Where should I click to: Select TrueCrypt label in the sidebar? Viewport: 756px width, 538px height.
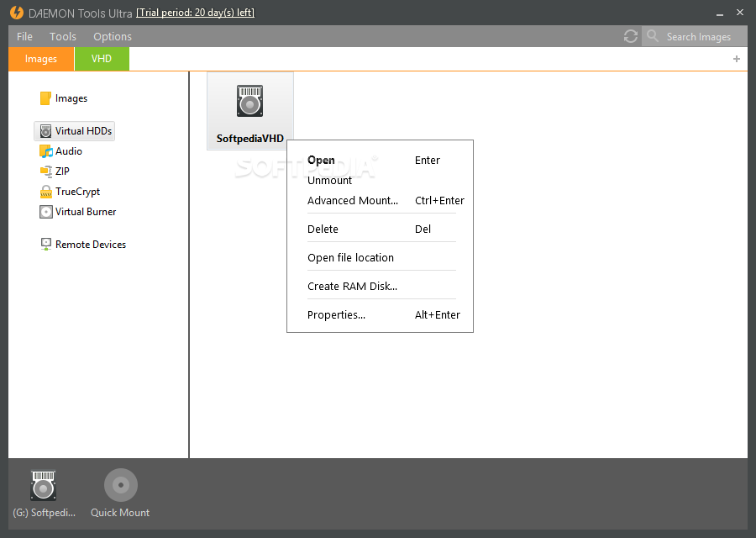[77, 192]
